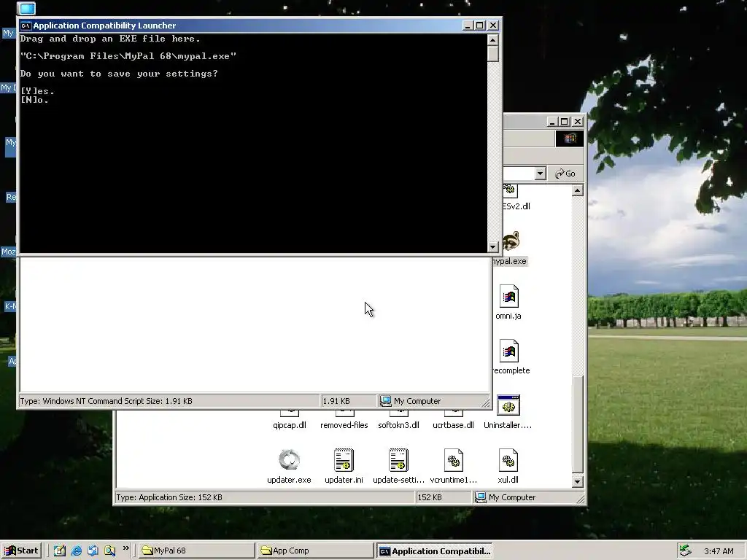Click the magnifier quick launch icon

110,551
